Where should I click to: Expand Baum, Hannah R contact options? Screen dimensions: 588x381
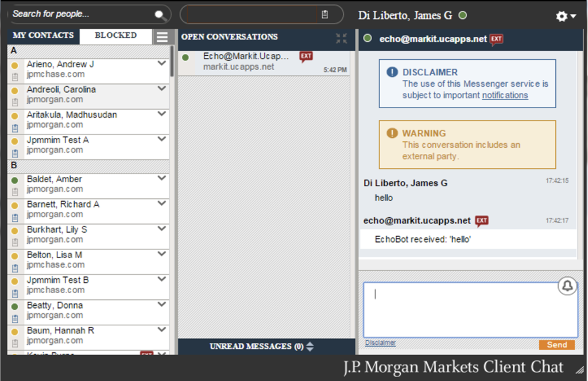pyautogui.click(x=161, y=329)
